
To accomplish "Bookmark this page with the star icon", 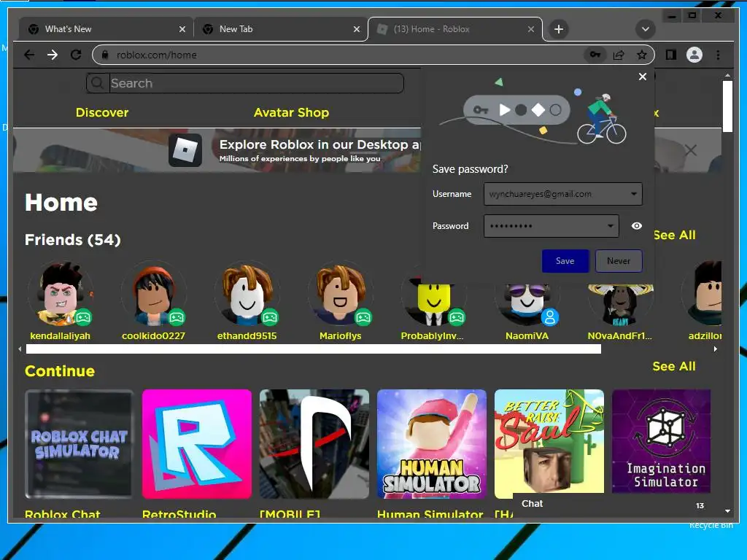I will [x=642, y=55].
